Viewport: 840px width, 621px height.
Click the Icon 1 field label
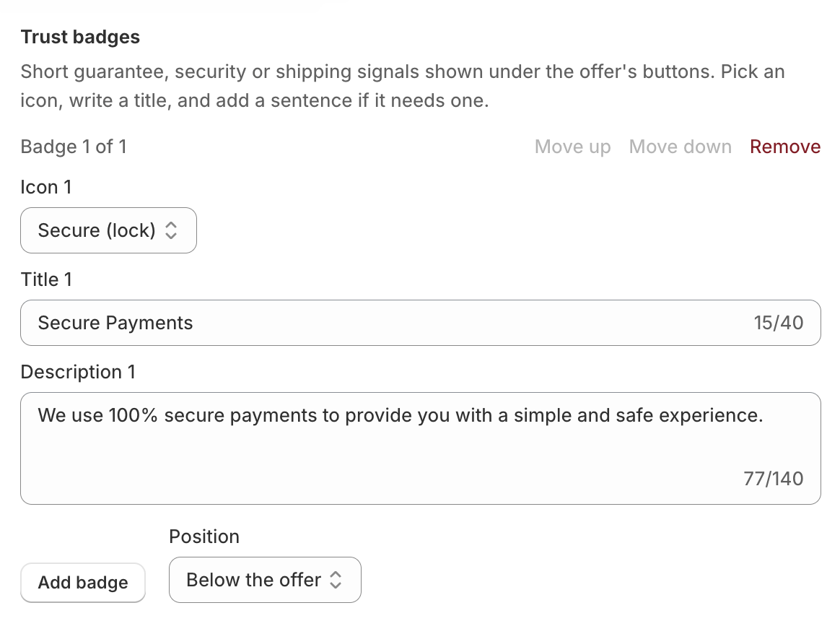46,187
